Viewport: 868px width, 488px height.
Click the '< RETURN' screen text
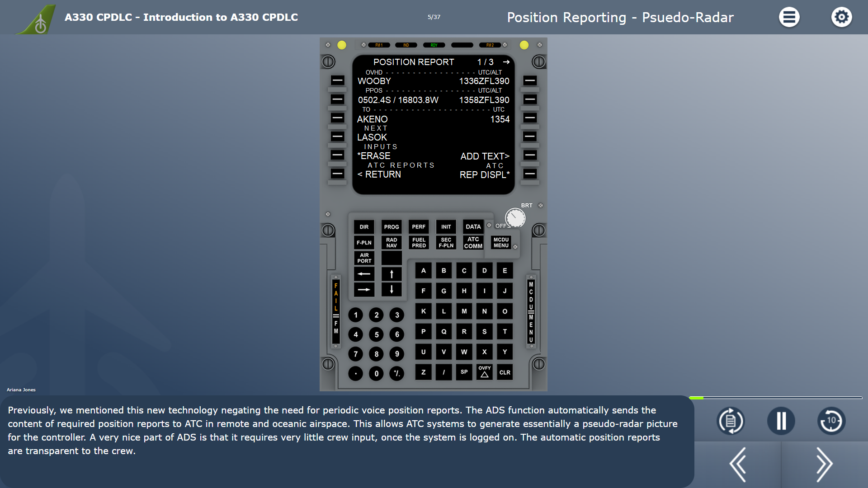[x=379, y=174]
